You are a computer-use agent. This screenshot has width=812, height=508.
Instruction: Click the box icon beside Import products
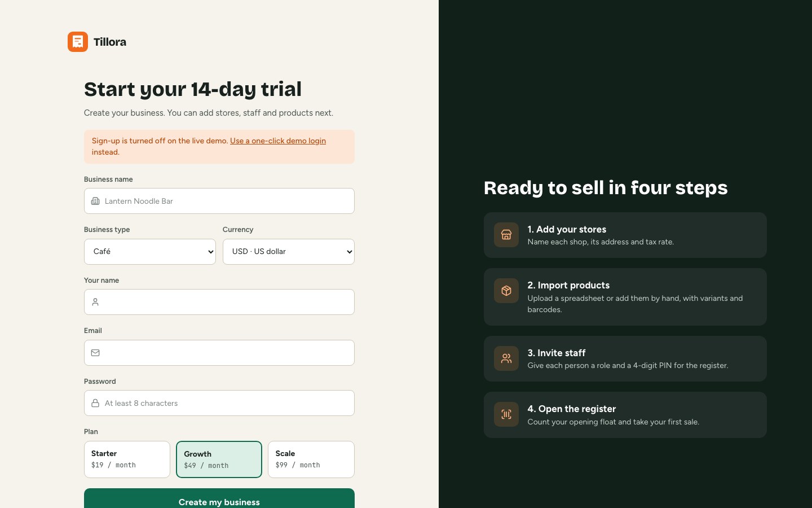coord(506,291)
